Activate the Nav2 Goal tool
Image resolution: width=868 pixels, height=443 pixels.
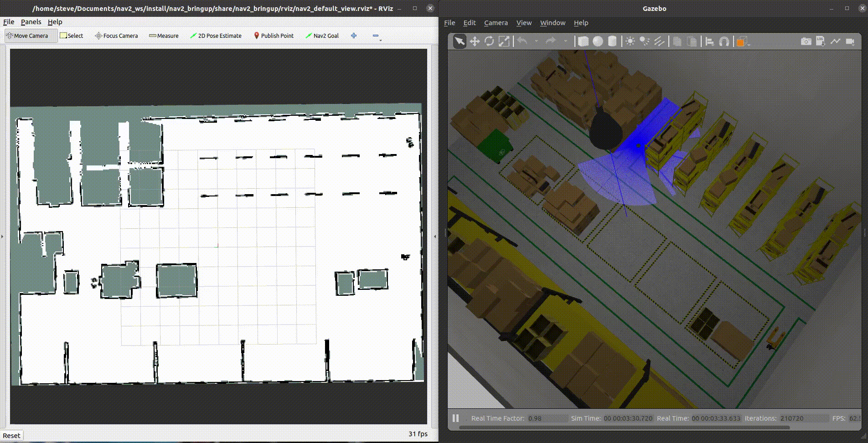(322, 36)
